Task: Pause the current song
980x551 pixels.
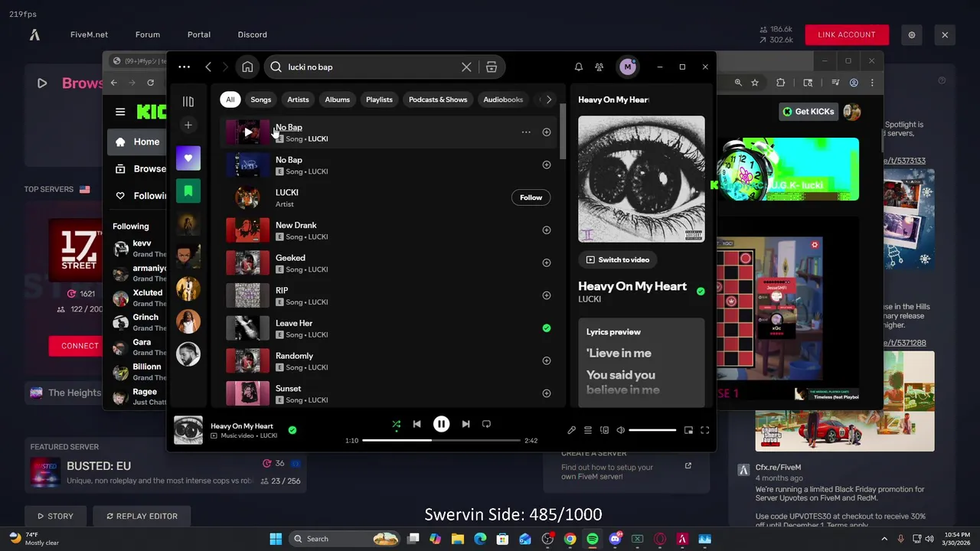Action: click(441, 424)
